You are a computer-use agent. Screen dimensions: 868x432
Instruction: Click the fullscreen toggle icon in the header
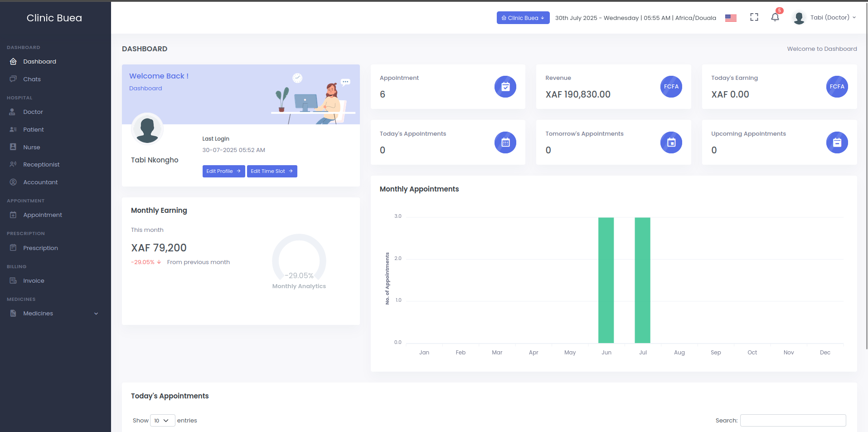click(754, 17)
